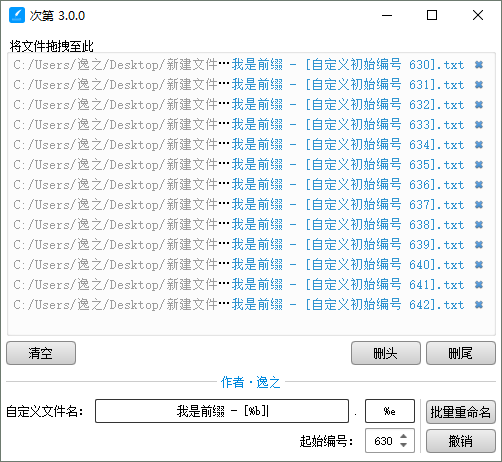Select the file path for 641.txt
This screenshot has height=462, width=502.
239,285
